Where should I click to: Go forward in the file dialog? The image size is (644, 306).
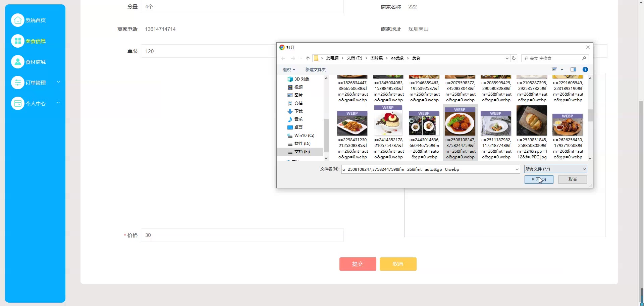click(293, 58)
